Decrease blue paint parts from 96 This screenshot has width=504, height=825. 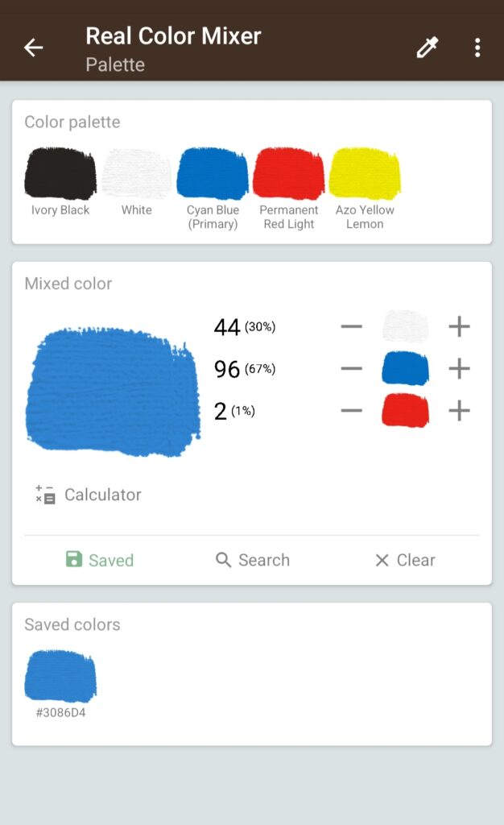(x=351, y=369)
